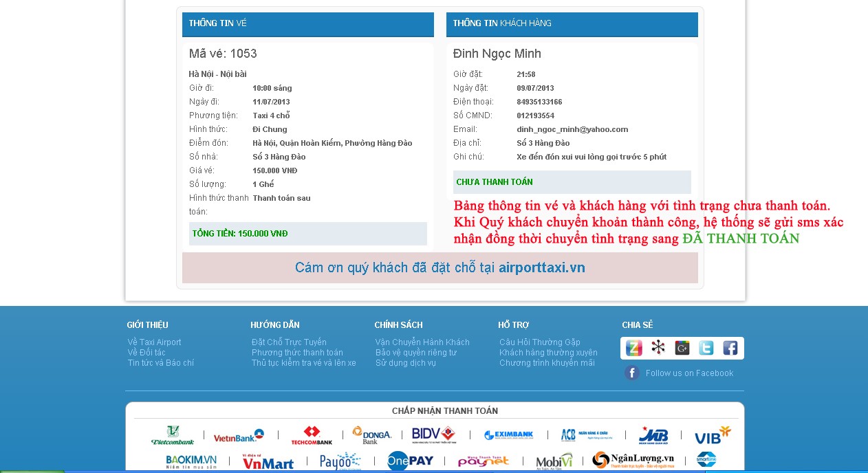Image resolution: width=868 pixels, height=473 pixels.
Task: Click the VIB bank logo
Action: (x=712, y=435)
